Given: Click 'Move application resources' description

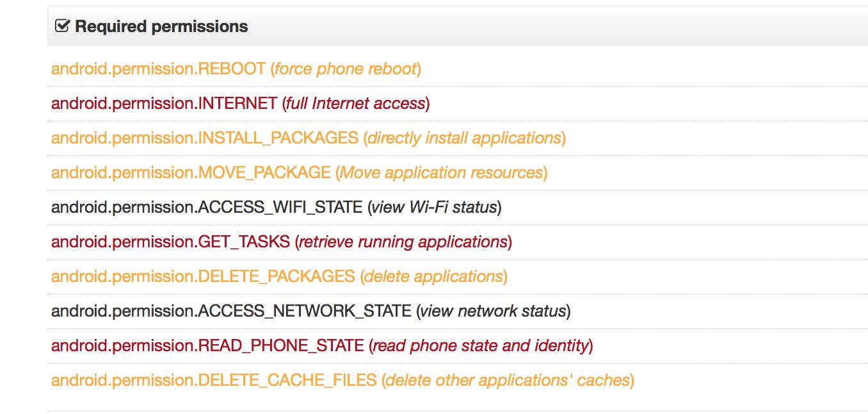Looking at the screenshot, I should [442, 172].
